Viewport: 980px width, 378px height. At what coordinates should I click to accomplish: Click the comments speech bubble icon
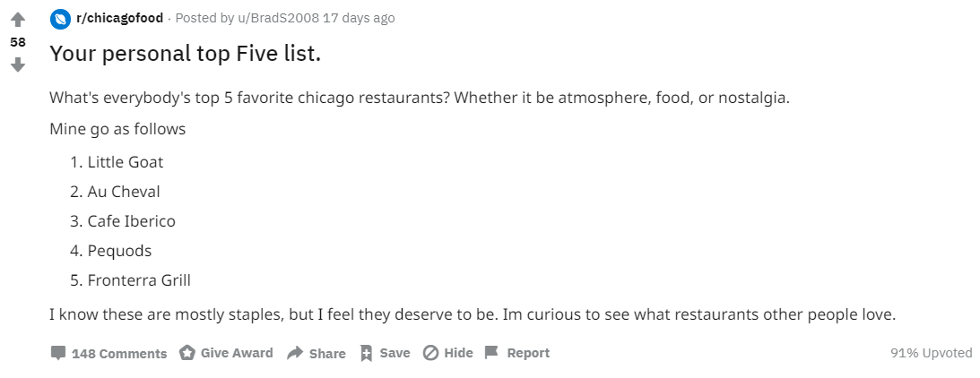[58, 353]
